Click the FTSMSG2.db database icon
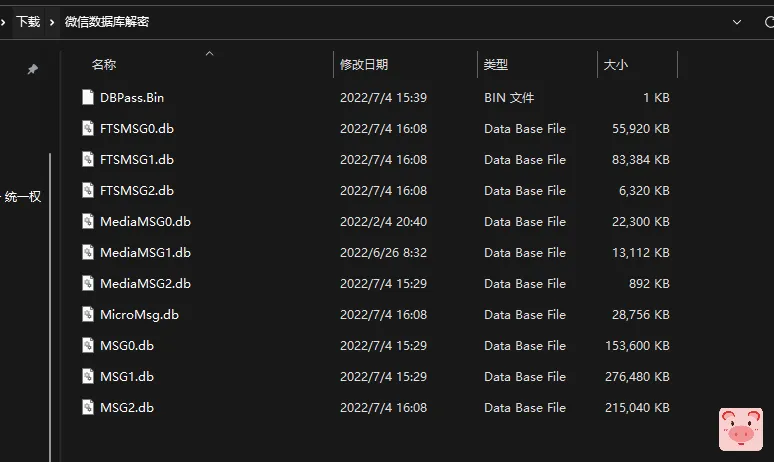The image size is (774, 462). [88, 191]
